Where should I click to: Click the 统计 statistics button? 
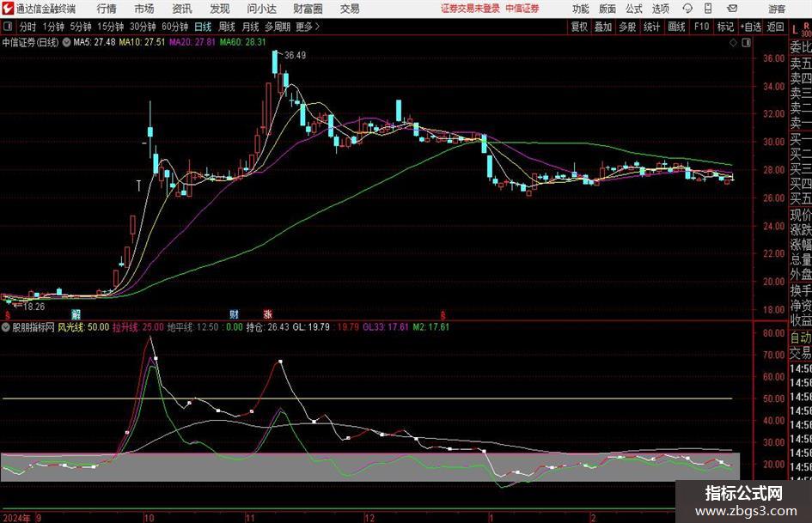pyautogui.click(x=651, y=27)
